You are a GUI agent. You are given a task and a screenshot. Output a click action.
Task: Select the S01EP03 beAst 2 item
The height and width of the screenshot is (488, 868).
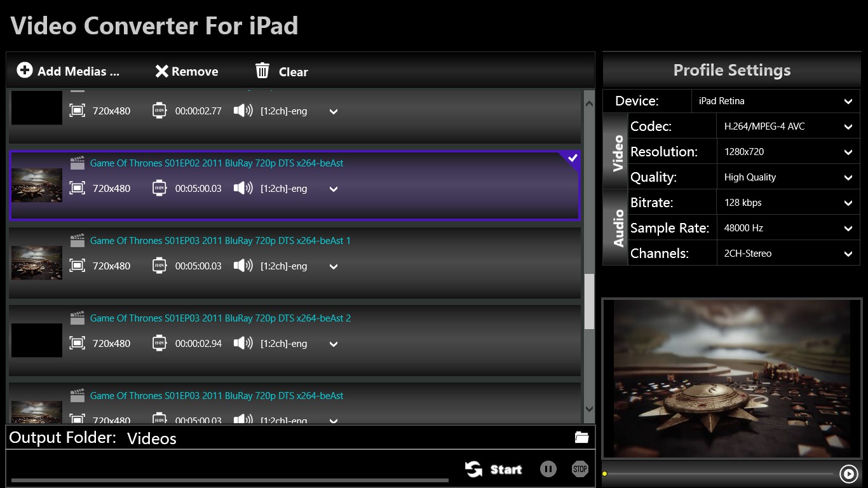click(220, 318)
